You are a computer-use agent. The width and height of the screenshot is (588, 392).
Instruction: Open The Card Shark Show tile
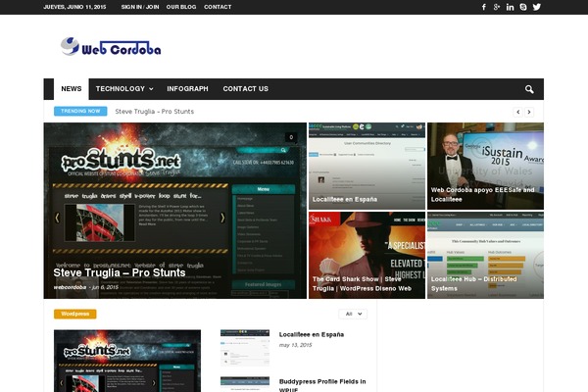pyautogui.click(x=367, y=256)
